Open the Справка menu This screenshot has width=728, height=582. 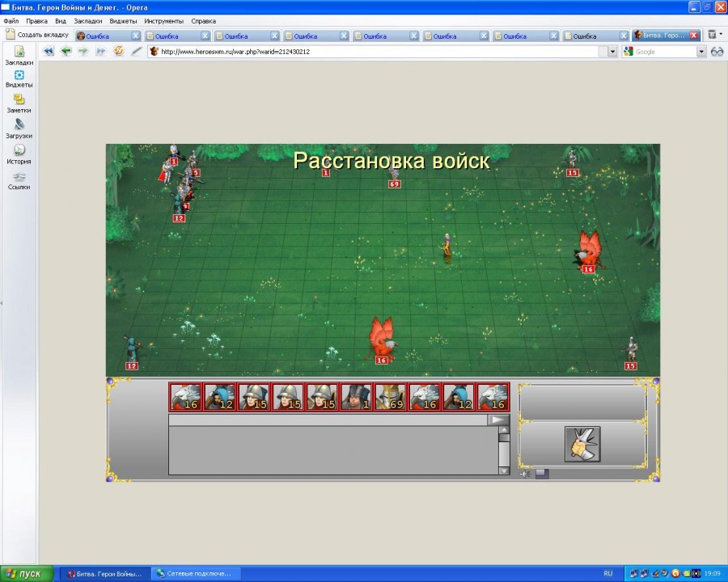(203, 21)
